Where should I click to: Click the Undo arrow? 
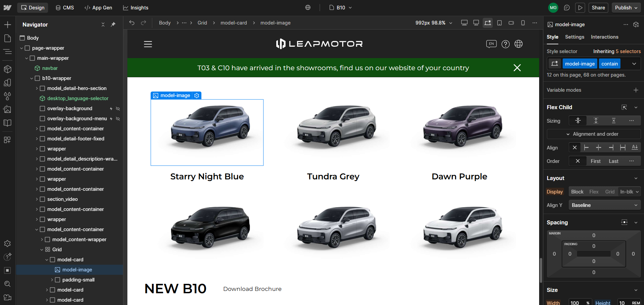tap(132, 23)
